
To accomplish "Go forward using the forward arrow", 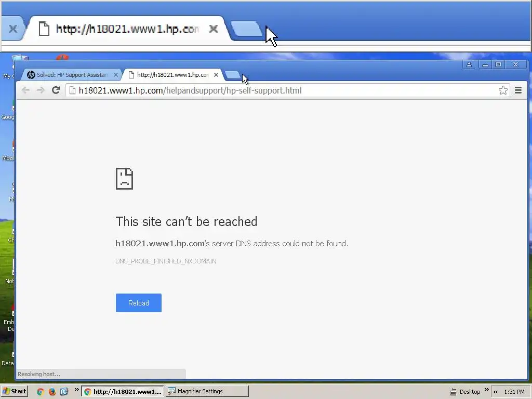I will coord(41,90).
